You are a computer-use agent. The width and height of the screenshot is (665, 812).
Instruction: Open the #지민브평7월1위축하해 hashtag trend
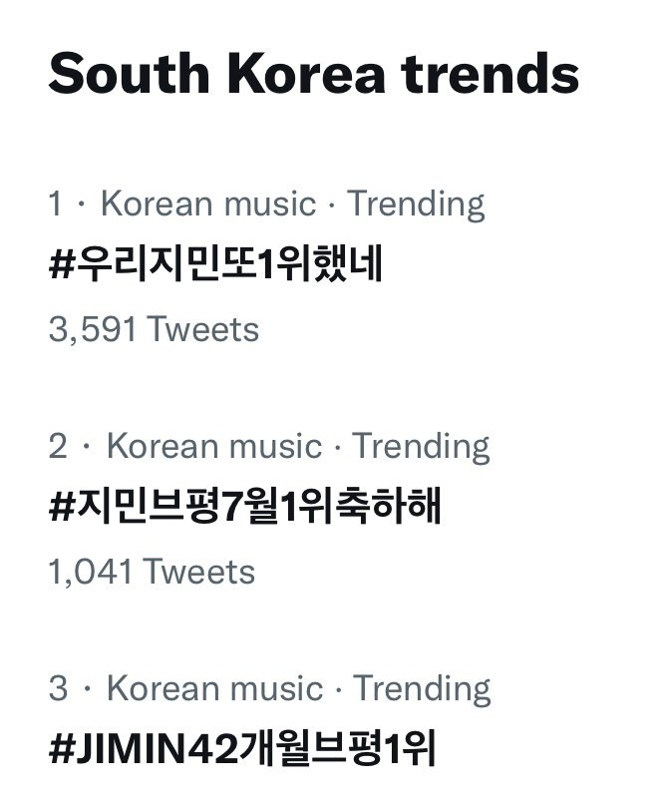244,508
